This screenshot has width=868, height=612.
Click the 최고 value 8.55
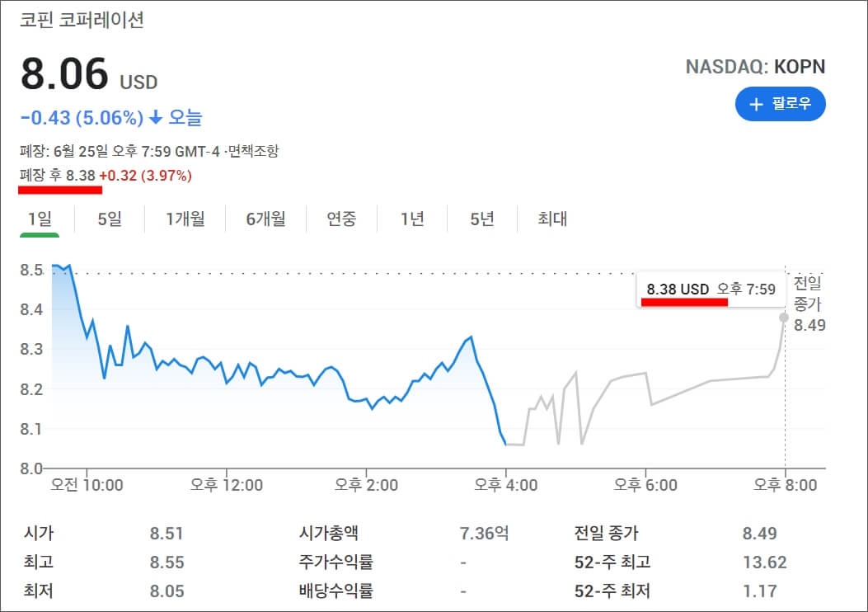(167, 563)
